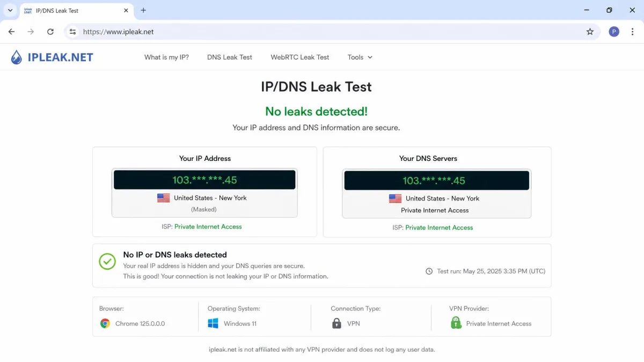The image size is (644, 362).
Task: Select the IP/DNS Leak Test browser tab
Action: [x=77, y=10]
